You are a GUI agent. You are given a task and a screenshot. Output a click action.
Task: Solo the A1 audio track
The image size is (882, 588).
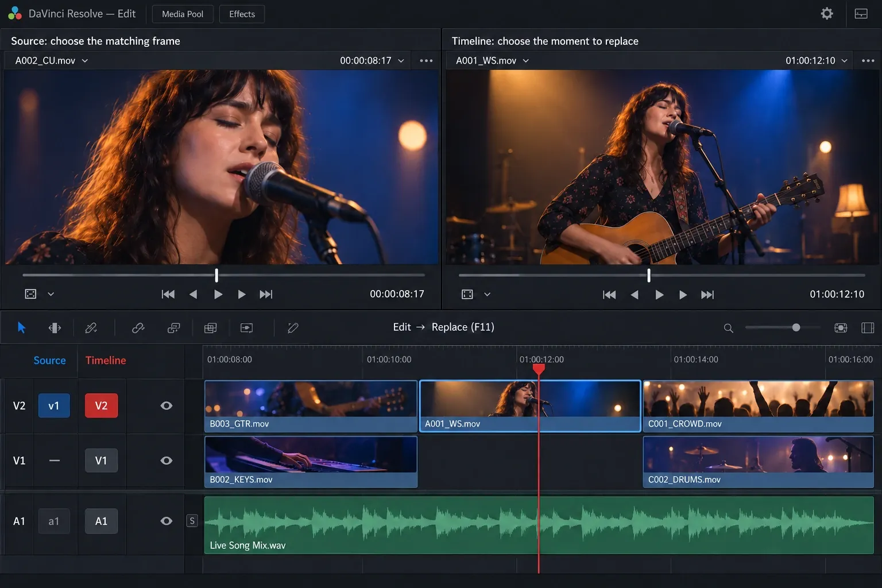click(192, 521)
